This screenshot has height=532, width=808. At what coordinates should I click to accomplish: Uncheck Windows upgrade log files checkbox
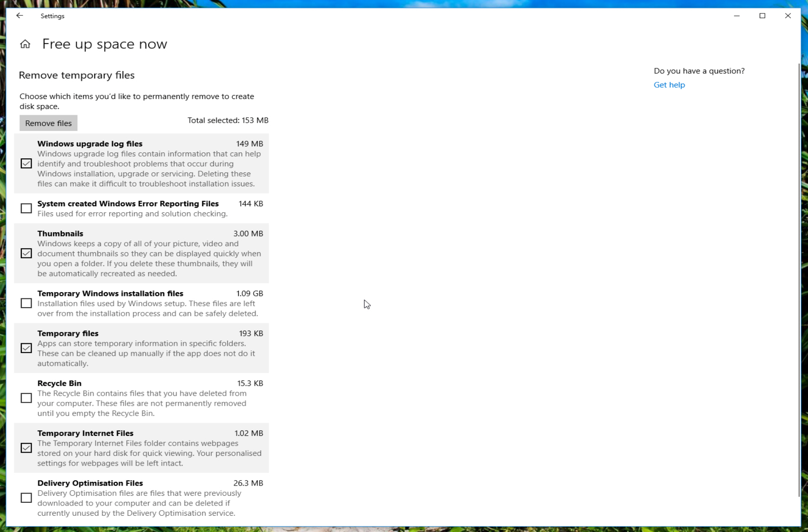coord(26,164)
